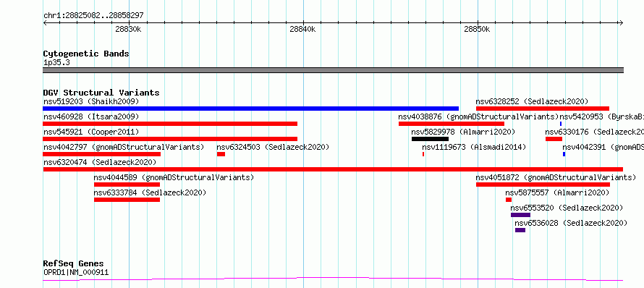Click the Cytogenetic Bands track title
Viewport: 644px width, 288px height.
click(86, 54)
